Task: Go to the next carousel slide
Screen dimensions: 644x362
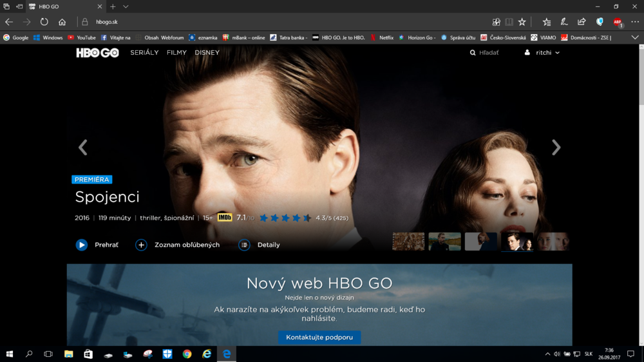Action: 556,148
